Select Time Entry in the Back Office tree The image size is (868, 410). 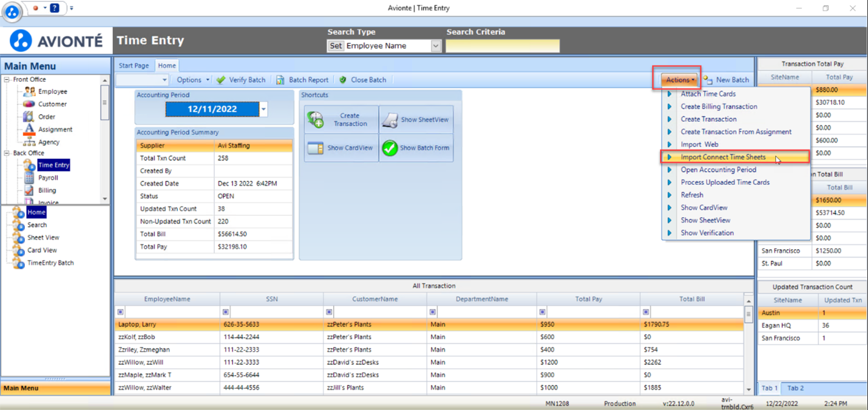click(53, 165)
